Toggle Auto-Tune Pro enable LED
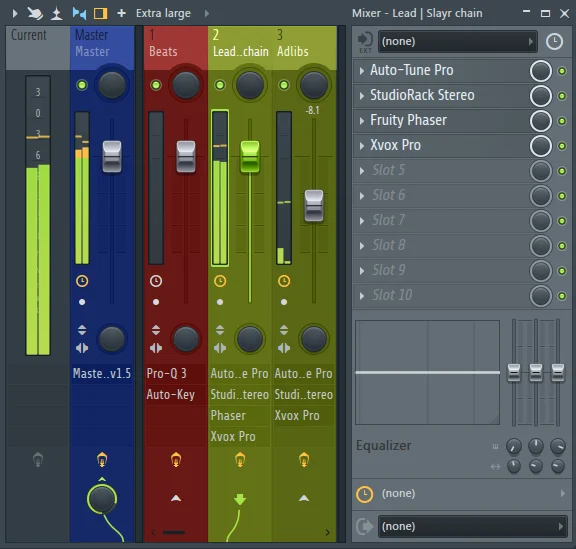This screenshot has height=549, width=576. (562, 71)
